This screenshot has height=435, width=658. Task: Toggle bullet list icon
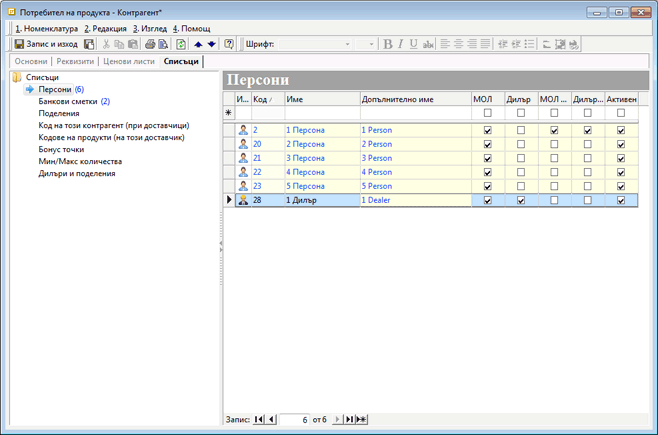(530, 44)
